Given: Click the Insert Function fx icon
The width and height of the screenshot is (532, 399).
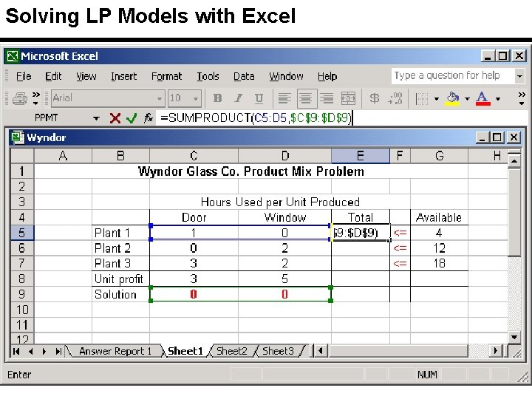Looking at the screenshot, I should (x=148, y=118).
